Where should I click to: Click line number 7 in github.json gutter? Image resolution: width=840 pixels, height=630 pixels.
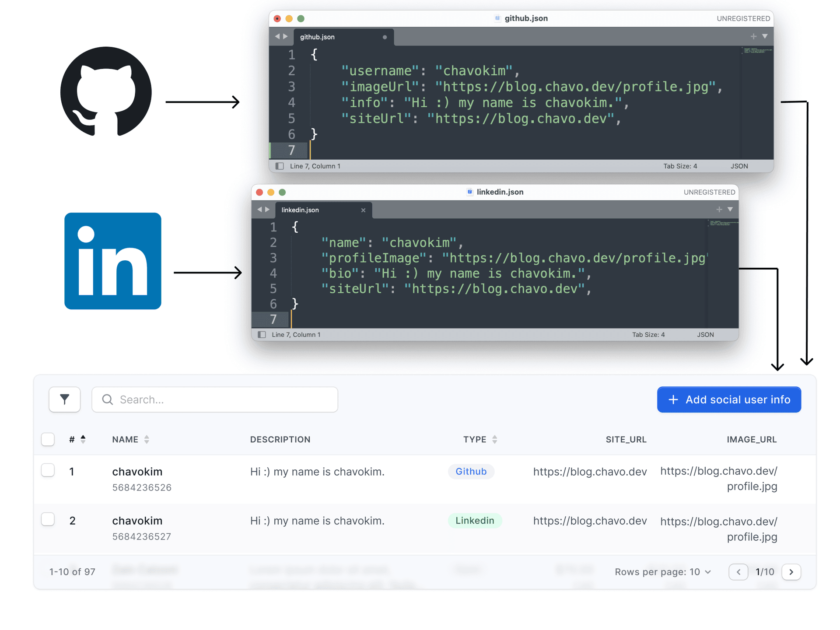click(x=291, y=150)
